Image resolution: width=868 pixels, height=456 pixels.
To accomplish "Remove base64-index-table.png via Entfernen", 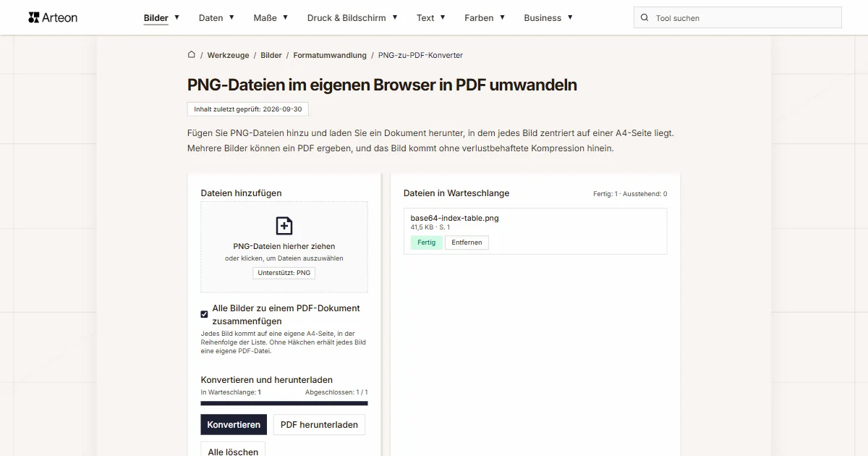I will click(x=467, y=242).
